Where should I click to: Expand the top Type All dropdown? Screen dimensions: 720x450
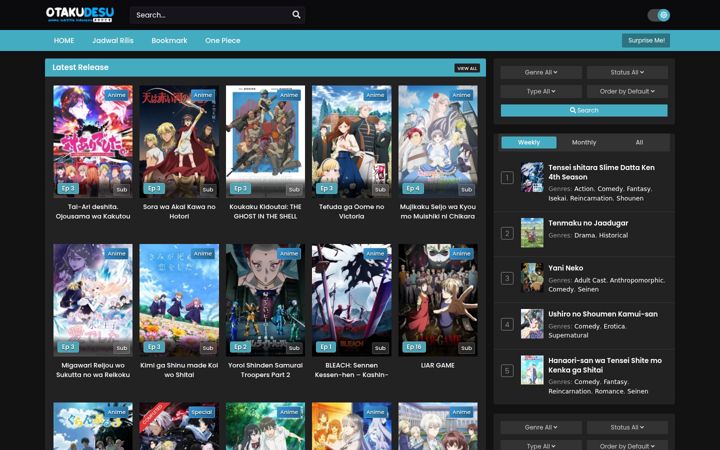pos(541,91)
